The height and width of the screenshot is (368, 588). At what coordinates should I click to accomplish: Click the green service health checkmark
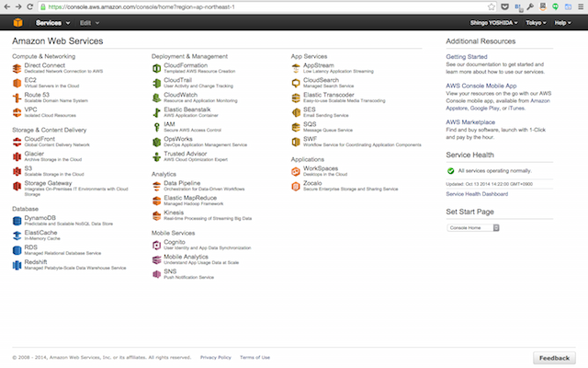click(451, 171)
